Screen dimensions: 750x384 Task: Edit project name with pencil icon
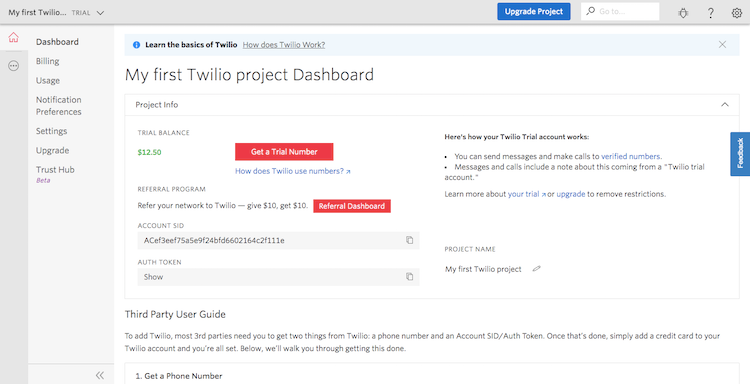[537, 269]
